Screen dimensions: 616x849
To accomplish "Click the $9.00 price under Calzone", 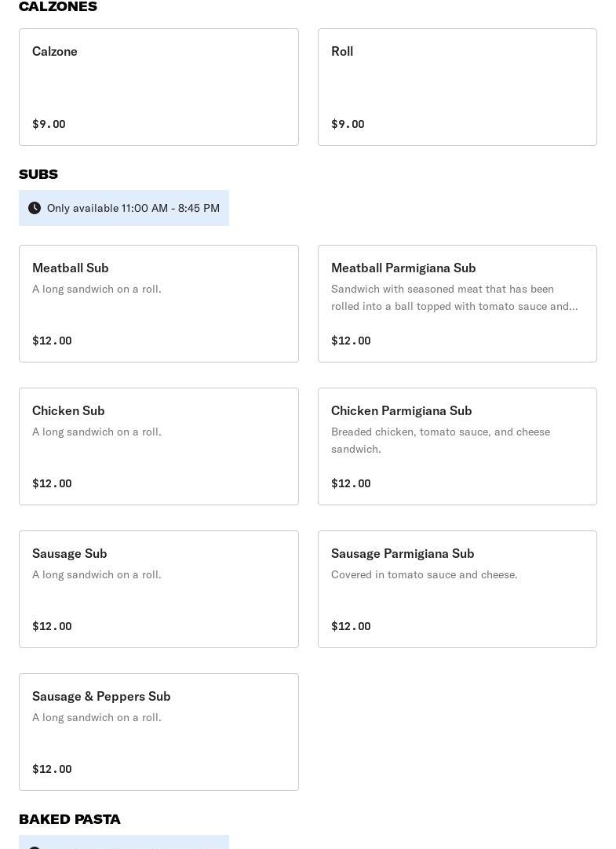I will (x=49, y=124).
